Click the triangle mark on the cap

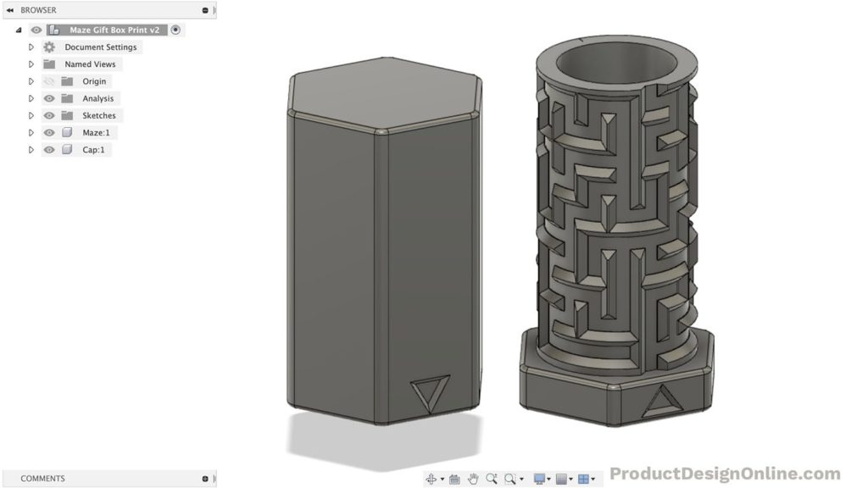point(430,394)
